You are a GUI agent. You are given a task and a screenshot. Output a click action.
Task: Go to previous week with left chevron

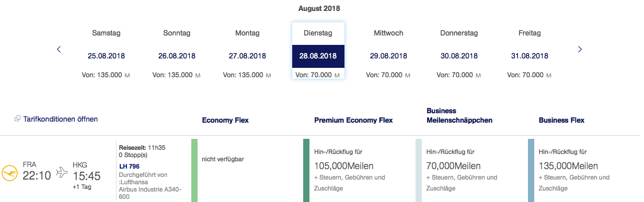tap(59, 50)
